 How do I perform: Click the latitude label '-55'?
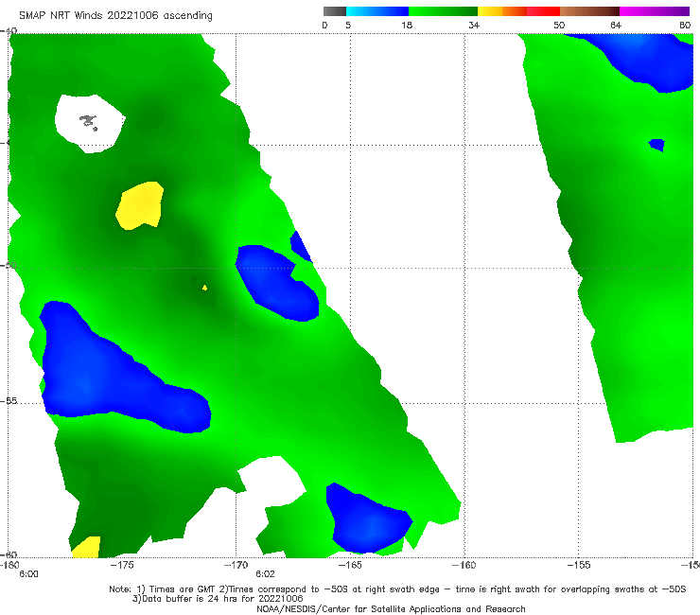coord(9,400)
